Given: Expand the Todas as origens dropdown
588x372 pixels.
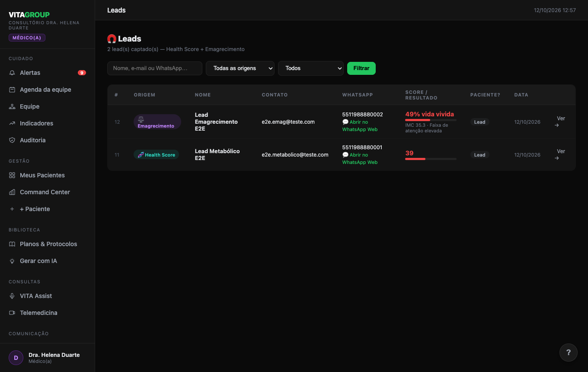Looking at the screenshot, I should coord(240,68).
